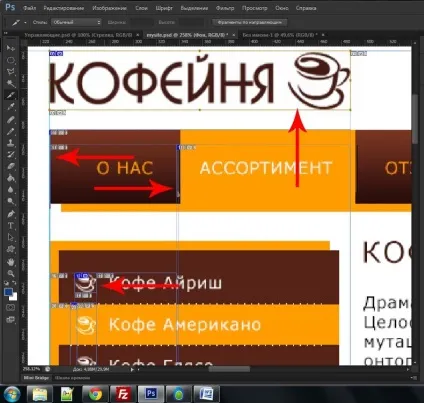Switch to the Без имени-1 document tab
Image resolution: width=424 pixels, height=403 pixels.
click(280, 35)
